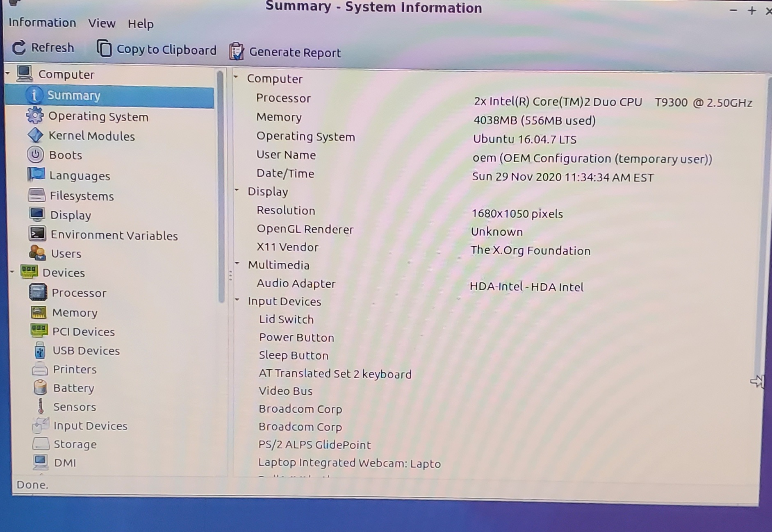The height and width of the screenshot is (532, 772).
Task: Open the Help menu
Action: 140,24
